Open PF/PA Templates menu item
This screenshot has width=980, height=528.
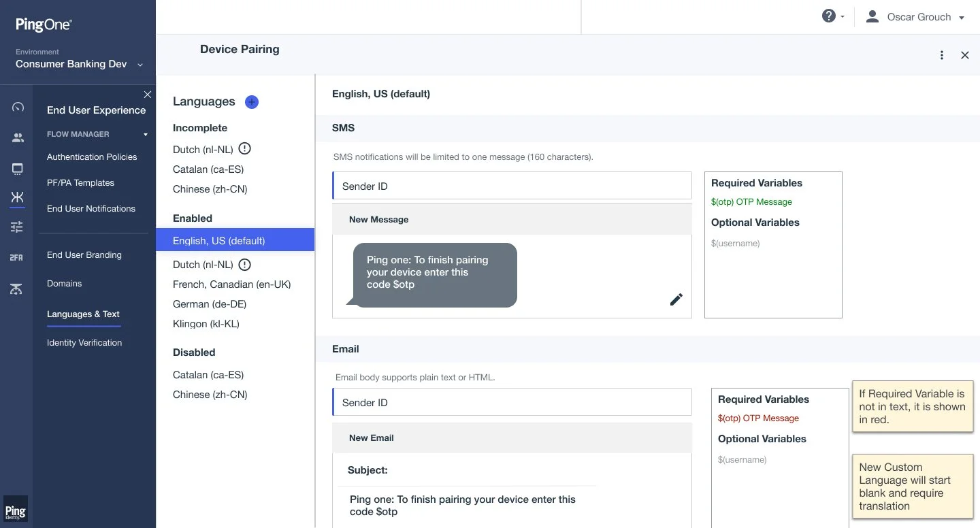[80, 183]
